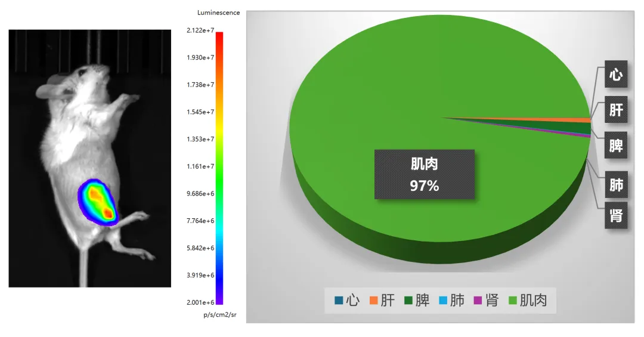Click the 1.545e+7 scale value
Screen dimensions: 644x337
tap(200, 112)
